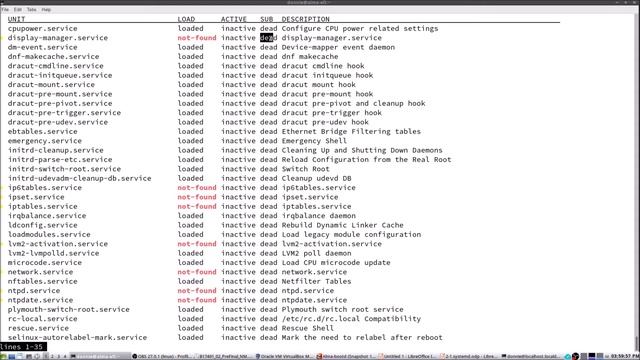Click the network.service unit name
This screenshot has width=640, height=360.
tap(40, 272)
